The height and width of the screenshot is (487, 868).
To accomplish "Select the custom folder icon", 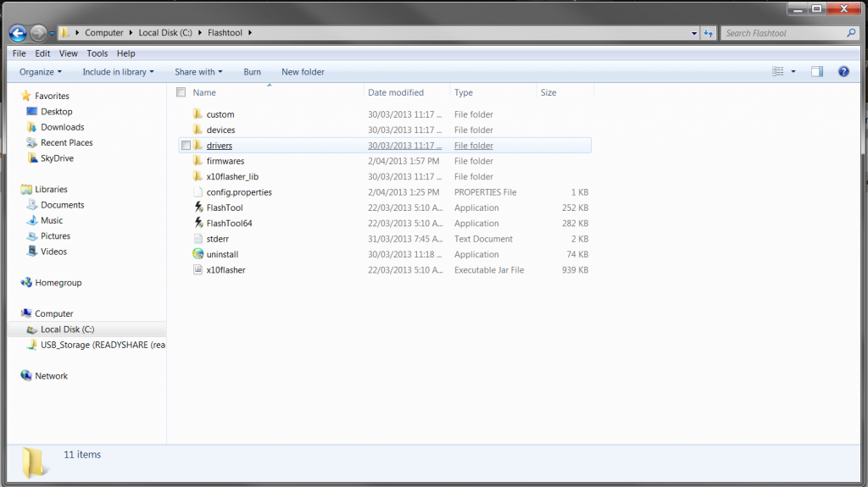I will pos(198,114).
